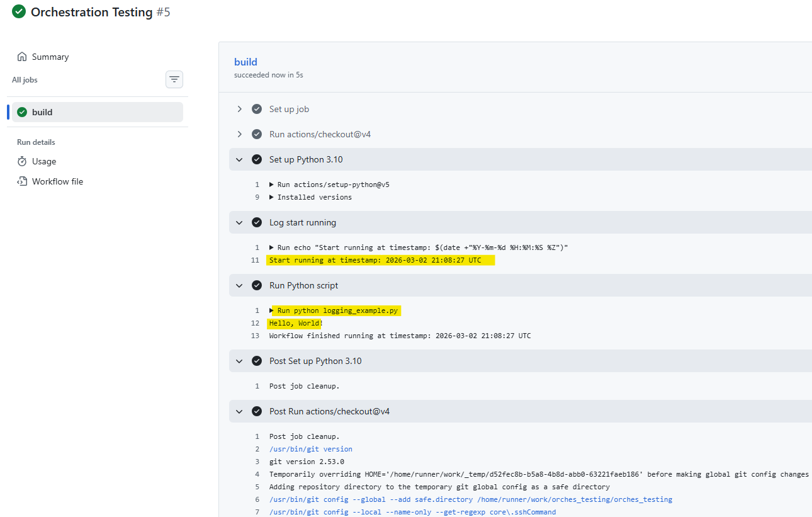Collapse the Log start running step
Screen dimensions: 812x517
click(239, 222)
